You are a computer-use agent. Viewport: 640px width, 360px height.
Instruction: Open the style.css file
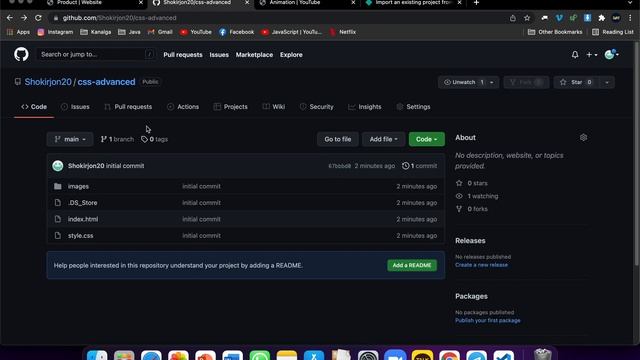[x=80, y=236]
